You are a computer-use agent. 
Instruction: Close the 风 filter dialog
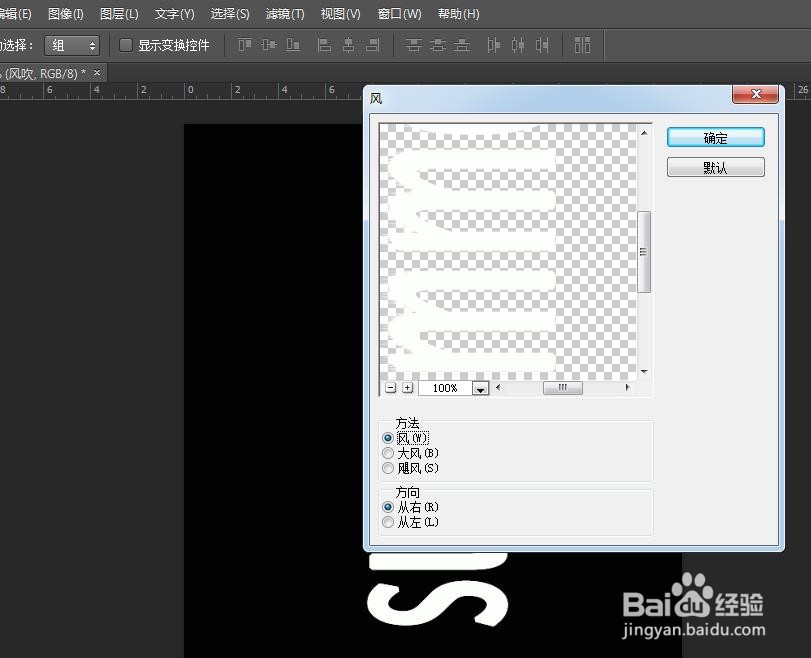pyautogui.click(x=756, y=94)
